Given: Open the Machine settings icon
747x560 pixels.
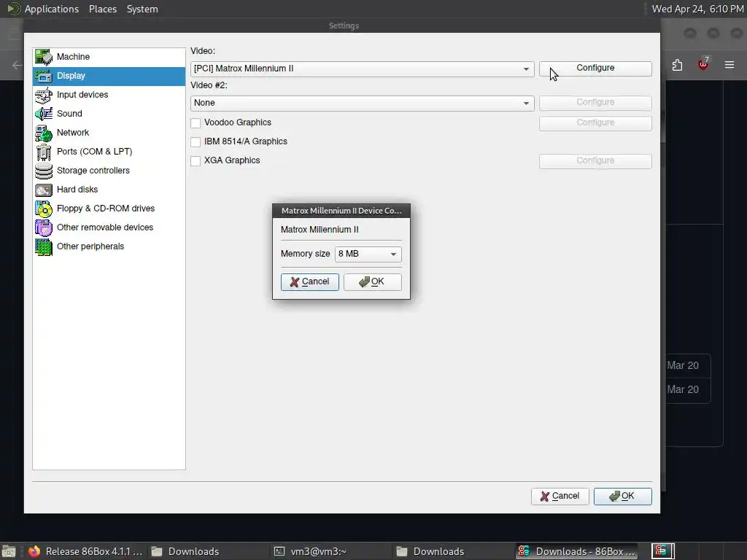Looking at the screenshot, I should tap(43, 57).
